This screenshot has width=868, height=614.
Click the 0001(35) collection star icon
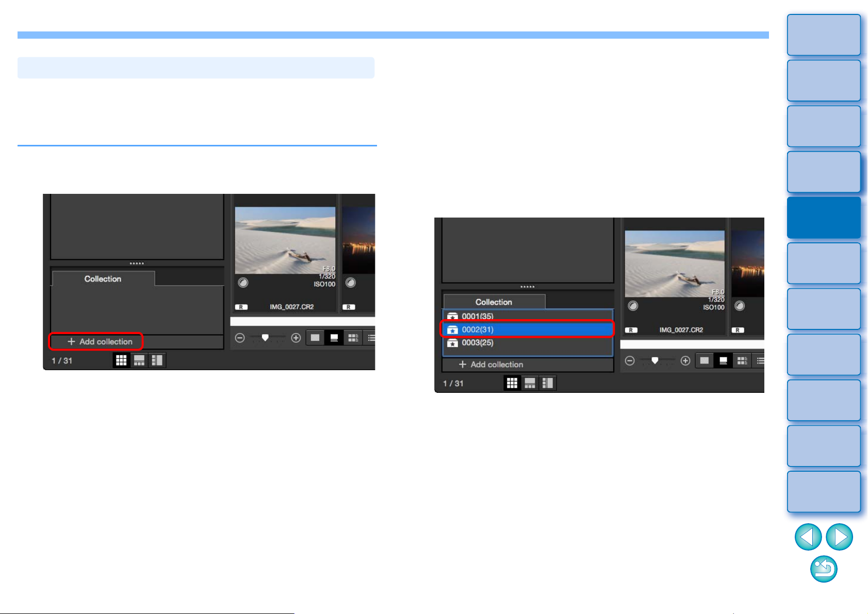(452, 317)
